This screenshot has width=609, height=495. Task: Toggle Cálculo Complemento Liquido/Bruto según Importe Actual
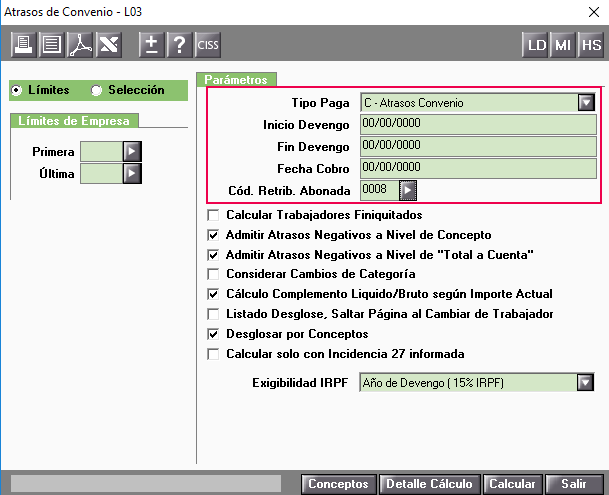[213, 294]
